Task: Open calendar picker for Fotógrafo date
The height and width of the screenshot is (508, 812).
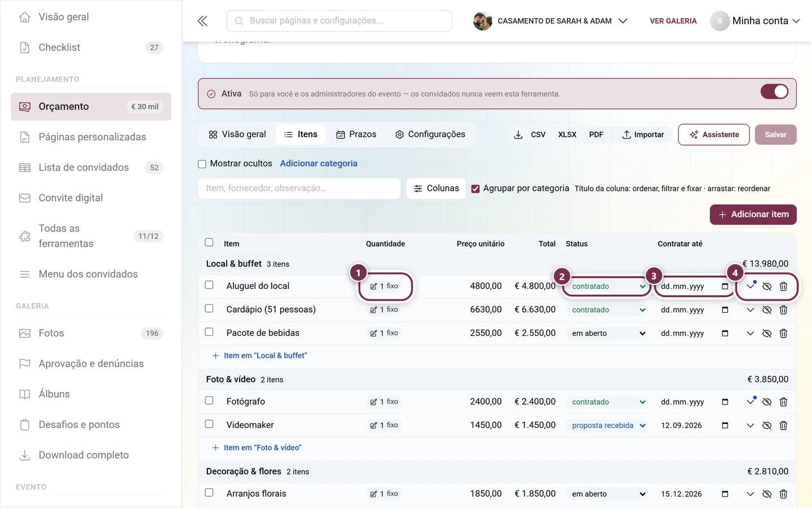Action: (725, 402)
